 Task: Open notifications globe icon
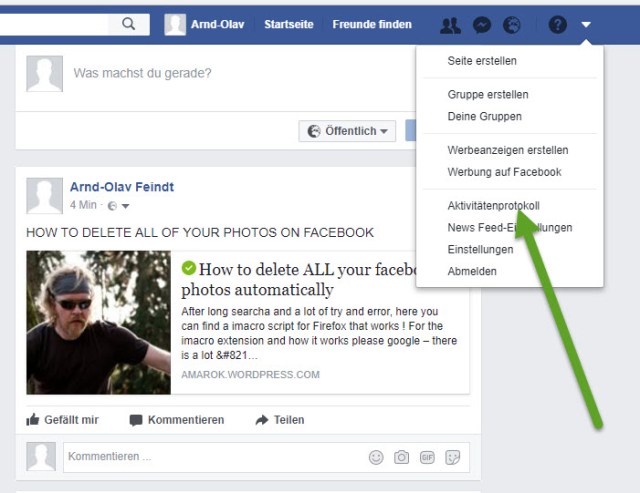pos(511,25)
